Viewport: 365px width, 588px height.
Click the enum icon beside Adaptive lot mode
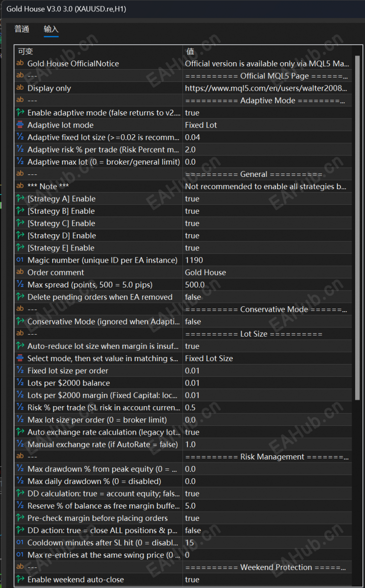(x=20, y=125)
